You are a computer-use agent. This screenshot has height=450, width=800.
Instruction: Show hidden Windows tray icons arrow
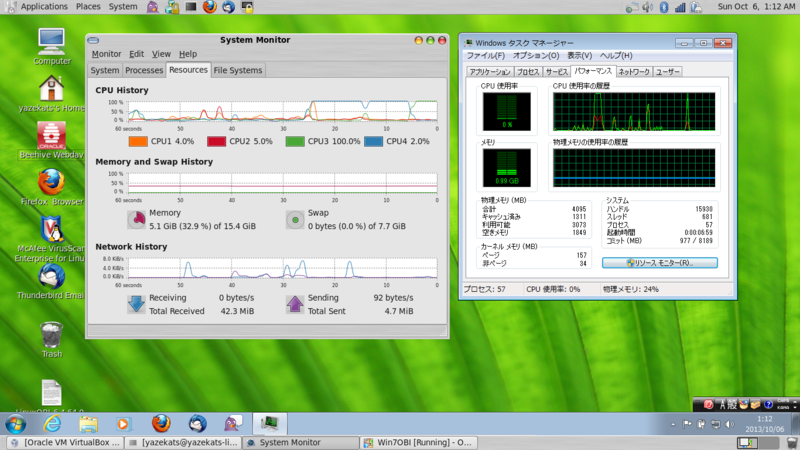673,424
